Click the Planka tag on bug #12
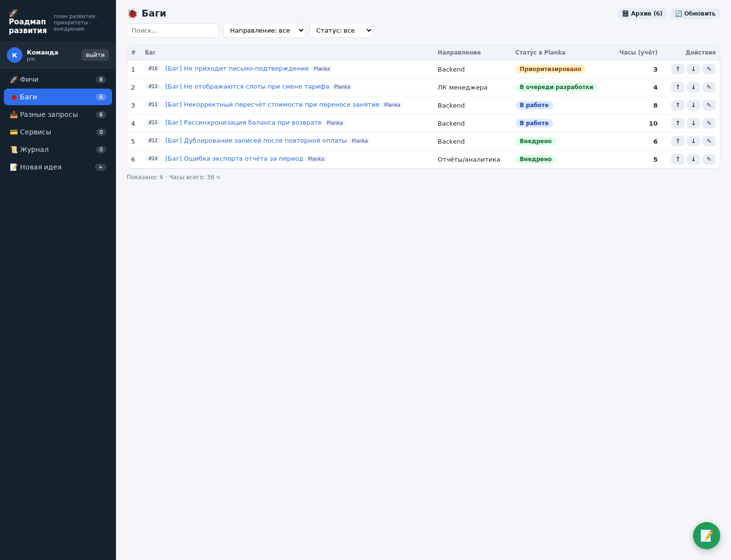 point(360,141)
